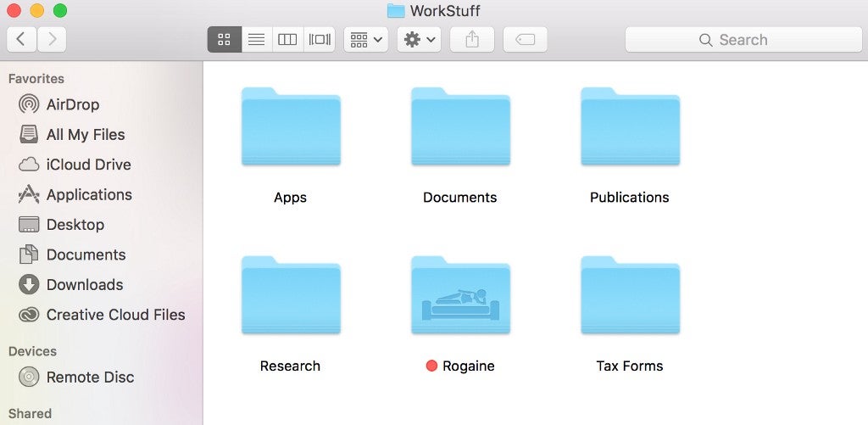Click the 'Publications' folder name

[630, 198]
